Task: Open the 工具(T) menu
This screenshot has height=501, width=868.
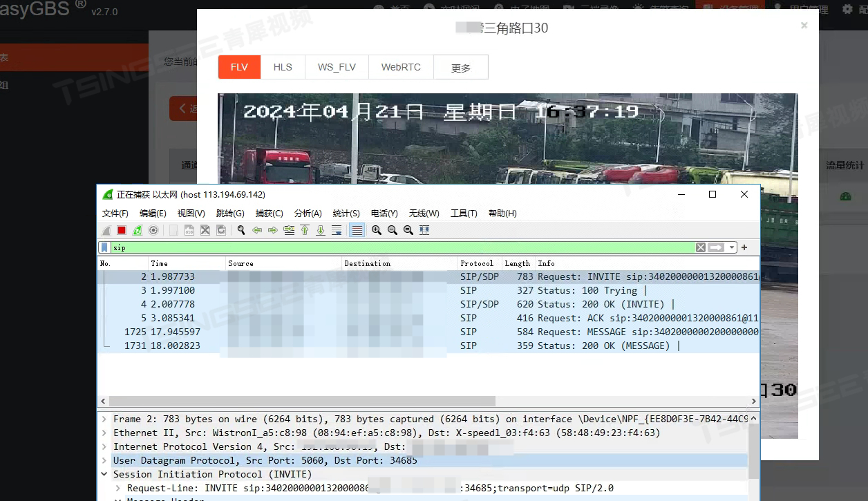Action: pos(464,214)
